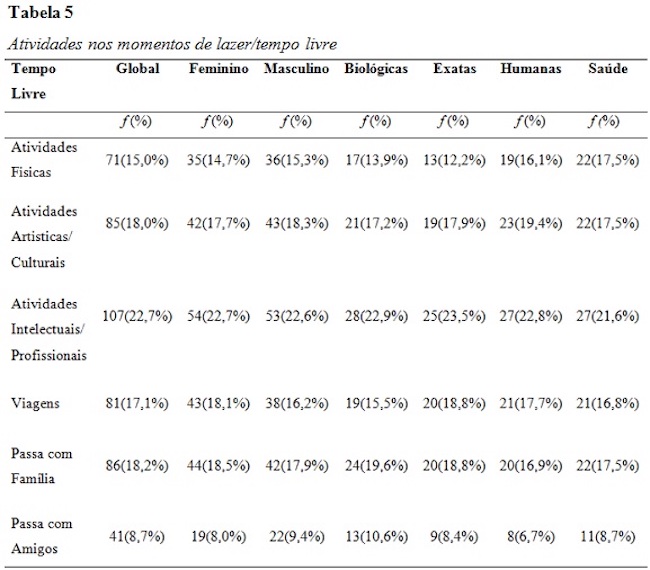Click the Atividades Físicas row label

43,158
